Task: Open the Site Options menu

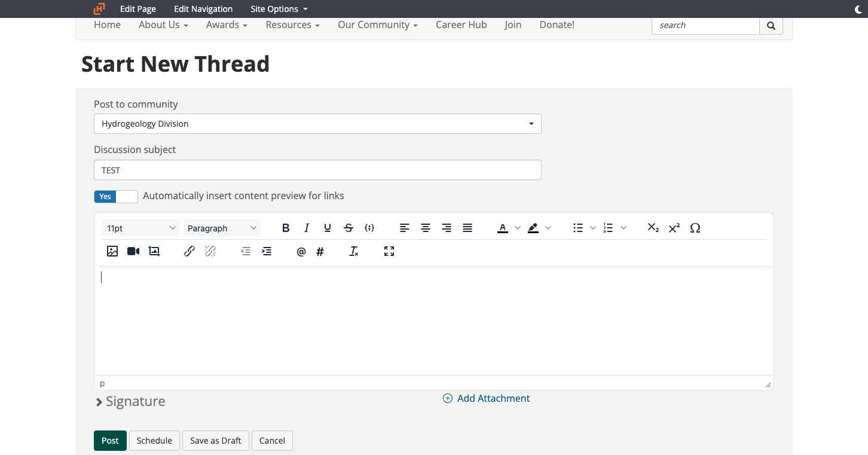Action: click(x=279, y=9)
